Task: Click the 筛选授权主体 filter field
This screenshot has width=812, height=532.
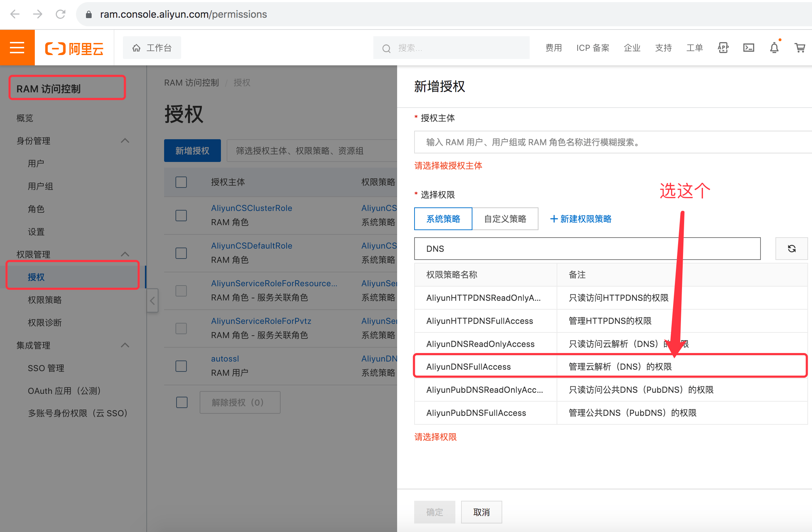Action: (312, 151)
